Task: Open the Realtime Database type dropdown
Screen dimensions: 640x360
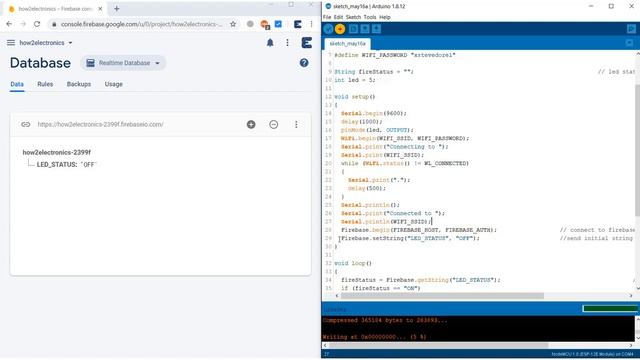Action: click(x=123, y=63)
